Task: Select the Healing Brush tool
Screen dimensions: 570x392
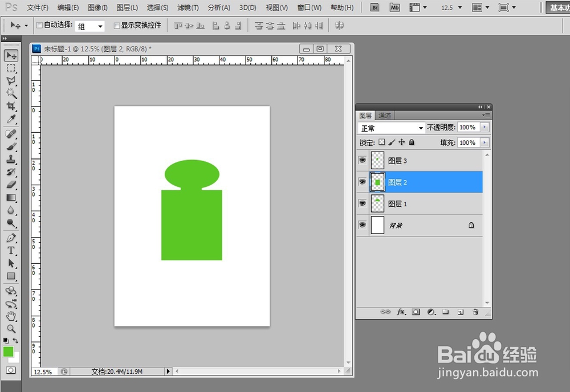Action: [x=11, y=134]
